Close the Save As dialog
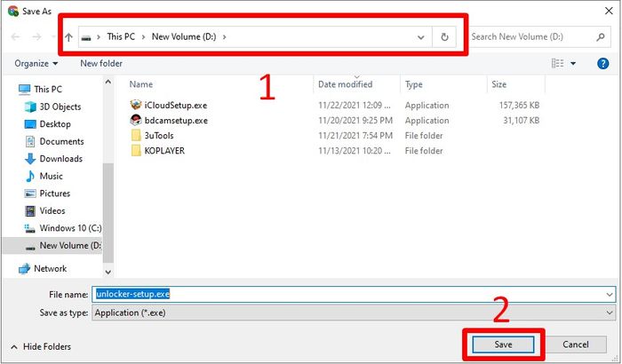622x364 pixels. pyautogui.click(x=609, y=12)
